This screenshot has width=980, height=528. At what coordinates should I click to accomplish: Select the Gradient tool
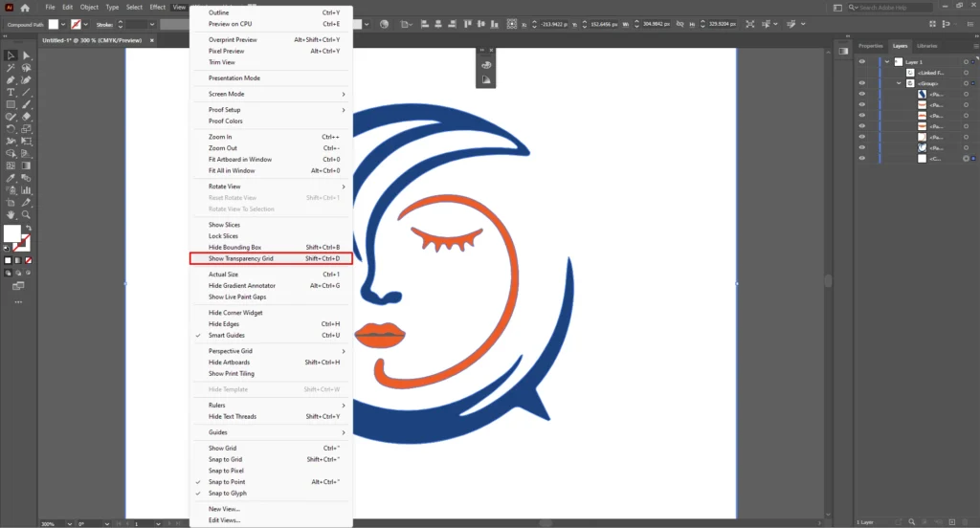coord(26,165)
